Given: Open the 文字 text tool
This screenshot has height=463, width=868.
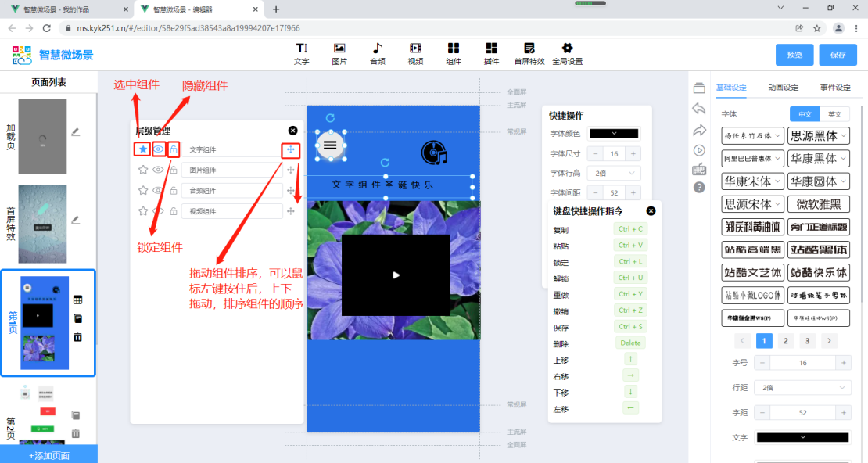Looking at the screenshot, I should click(301, 53).
